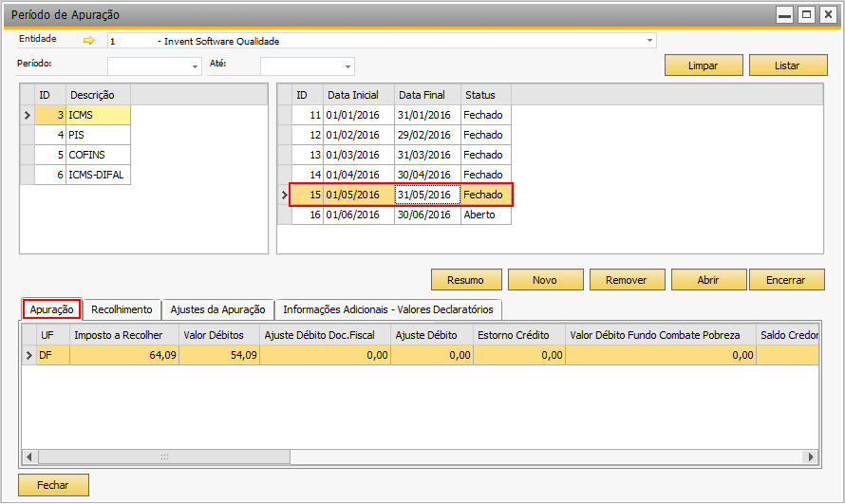
Task: Select the COFINS tax row
Action: point(83,155)
